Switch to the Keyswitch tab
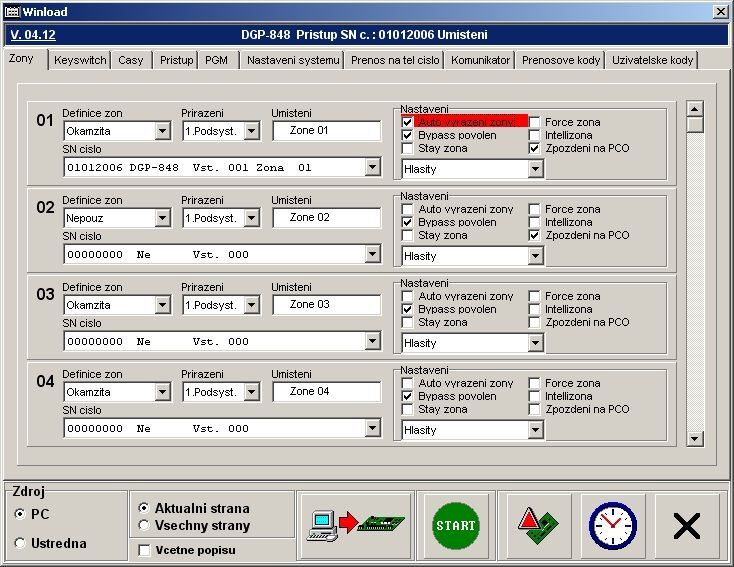This screenshot has width=734, height=567. [80, 60]
